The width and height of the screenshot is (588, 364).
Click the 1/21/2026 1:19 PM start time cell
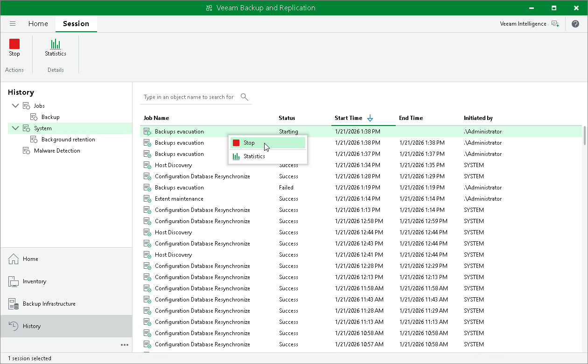[357, 188]
